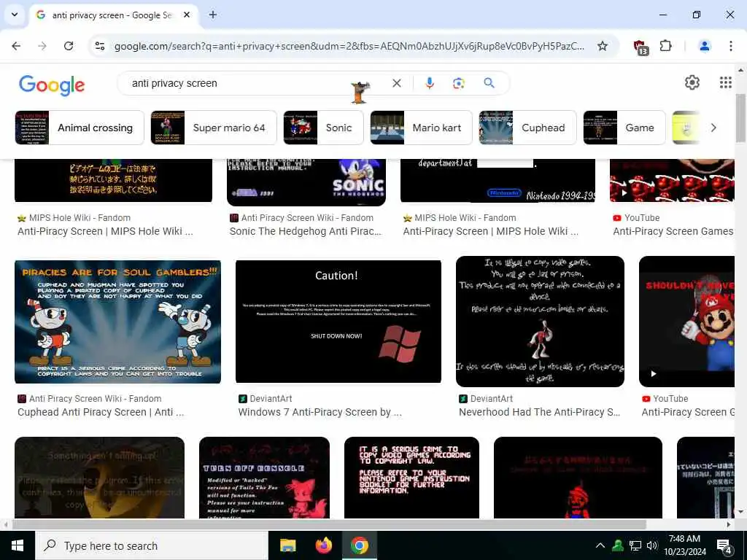Viewport: 747px width, 560px height.
Task: Start voice search with microphone
Action: point(429,83)
